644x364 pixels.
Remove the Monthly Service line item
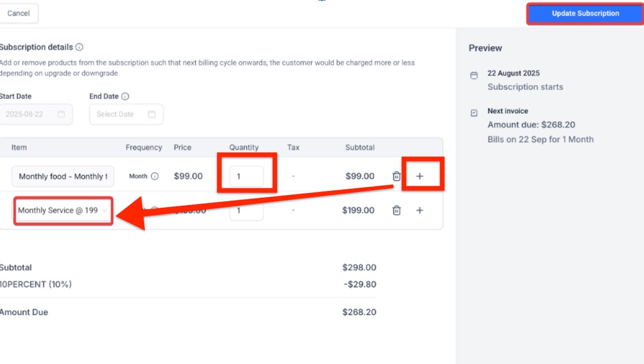(x=397, y=210)
